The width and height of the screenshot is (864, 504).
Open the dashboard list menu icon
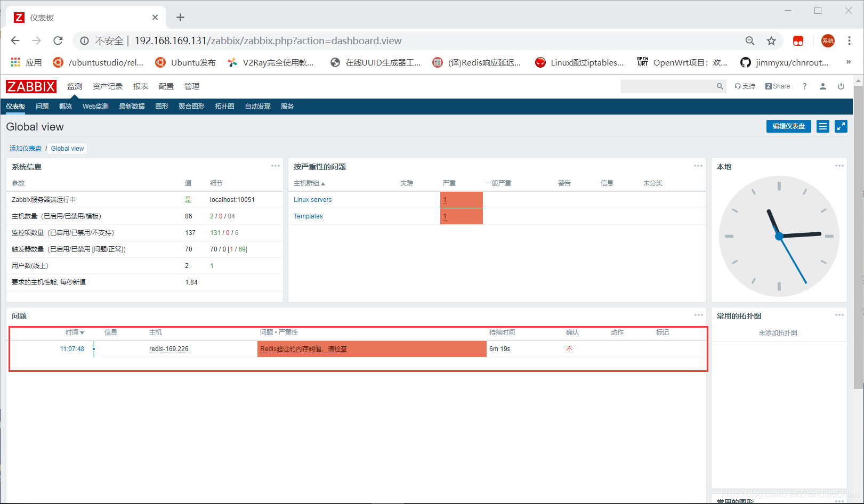click(x=823, y=126)
